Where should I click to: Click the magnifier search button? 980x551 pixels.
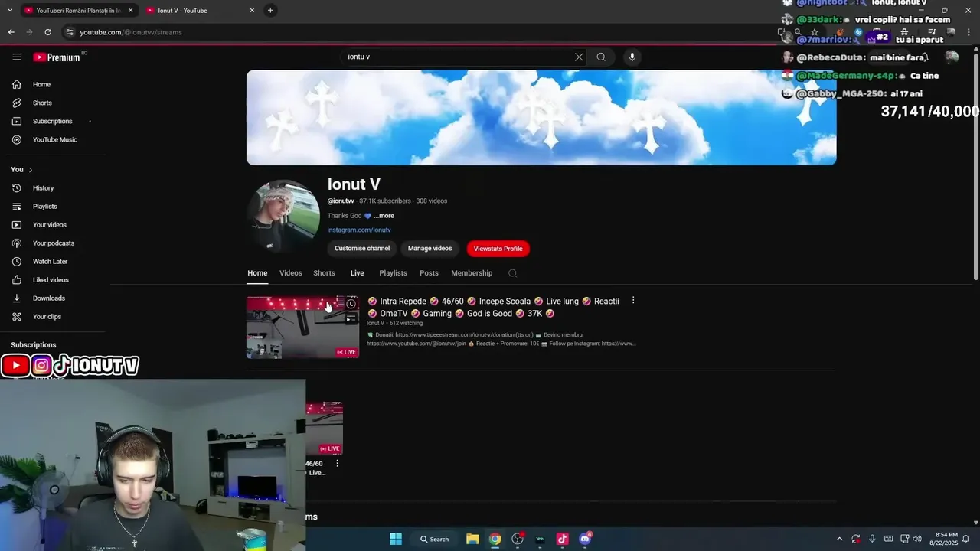point(601,57)
